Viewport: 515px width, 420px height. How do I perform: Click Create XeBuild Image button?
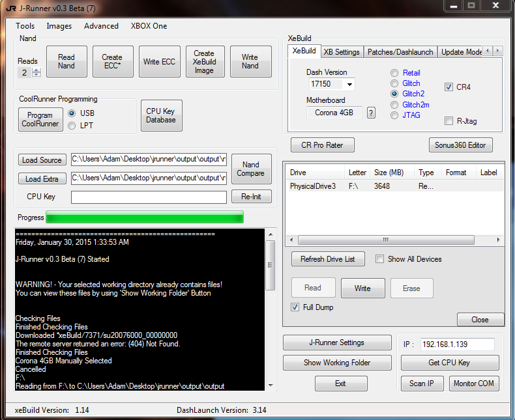(x=205, y=61)
